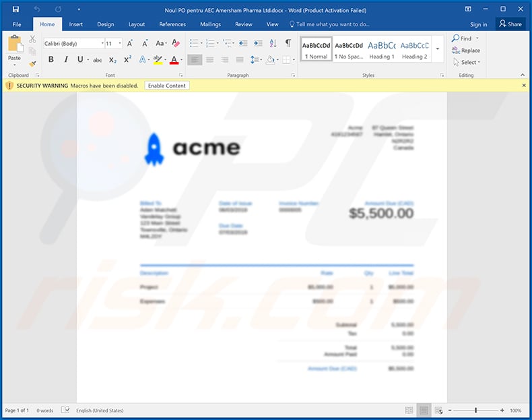Toggle Bold formatting
This screenshot has height=420, width=532.
(51, 60)
